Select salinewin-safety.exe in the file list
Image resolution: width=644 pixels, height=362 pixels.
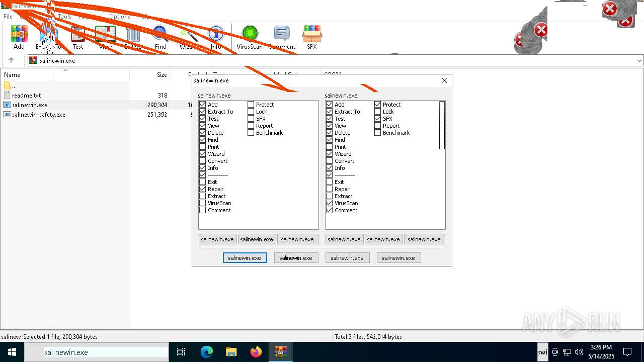(x=39, y=115)
